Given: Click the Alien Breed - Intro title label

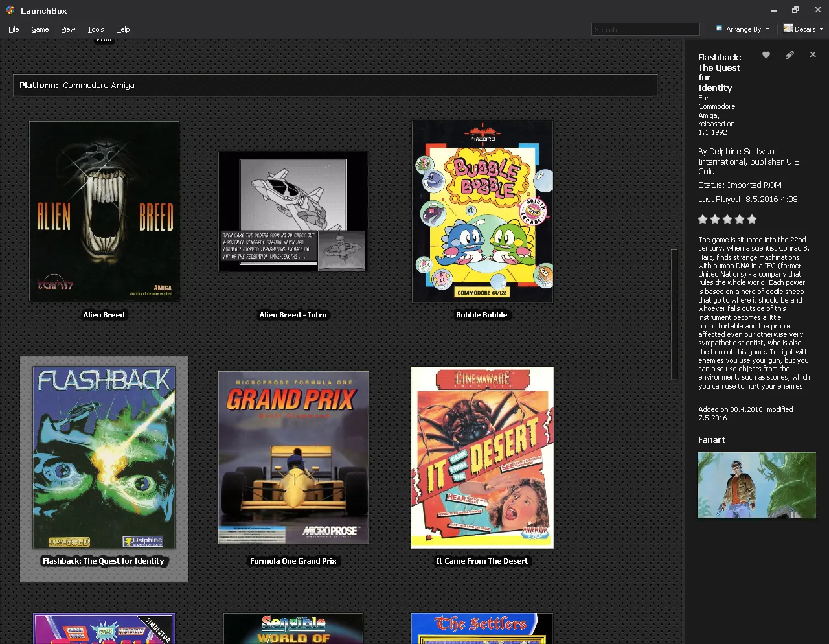Looking at the screenshot, I should click(x=293, y=315).
